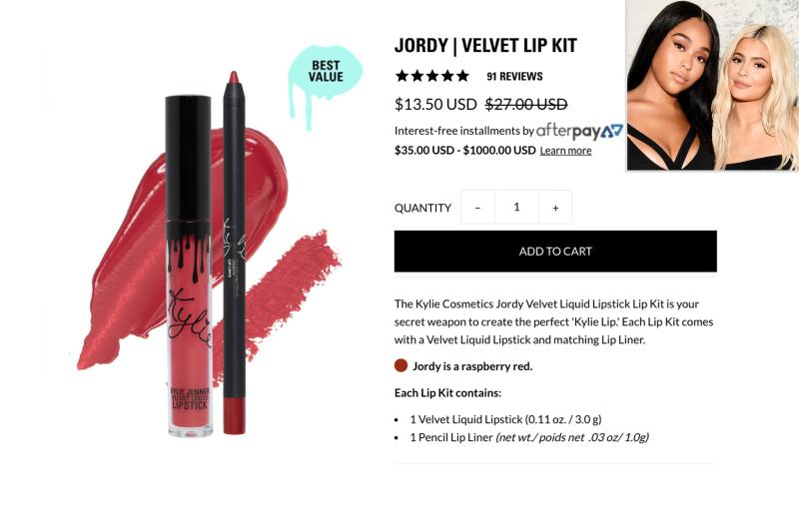Open the photo of two women
799x532 pixels.
tap(712, 85)
